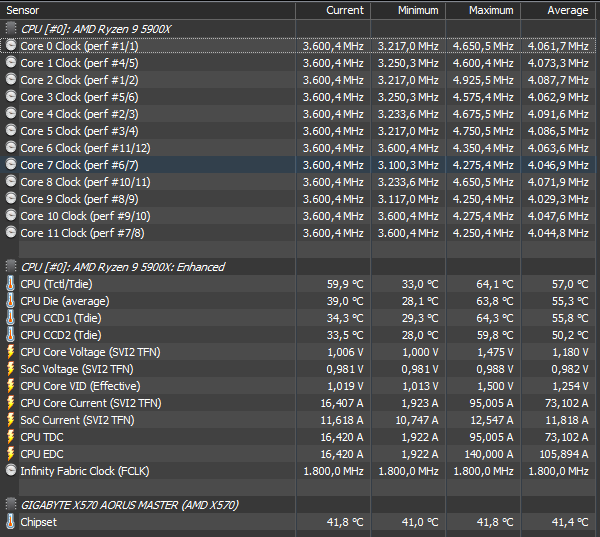
Task: Click the 140,000 A maximum value of CPU EDC
Action: 488,454
